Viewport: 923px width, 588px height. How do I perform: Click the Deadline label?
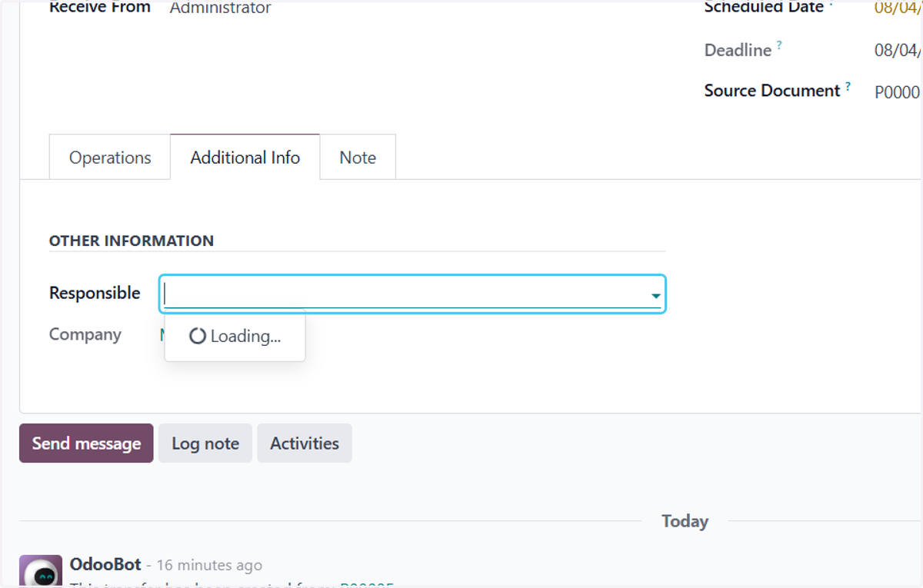click(x=738, y=50)
